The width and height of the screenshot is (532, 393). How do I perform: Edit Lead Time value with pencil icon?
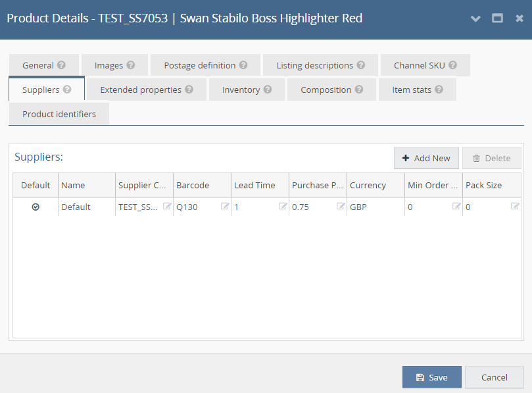click(283, 206)
